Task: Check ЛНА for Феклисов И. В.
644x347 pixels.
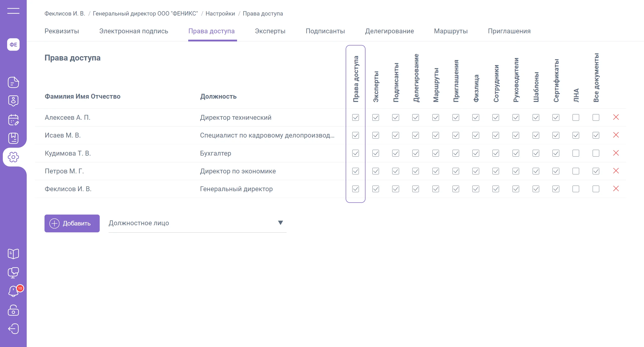Action: [576, 189]
